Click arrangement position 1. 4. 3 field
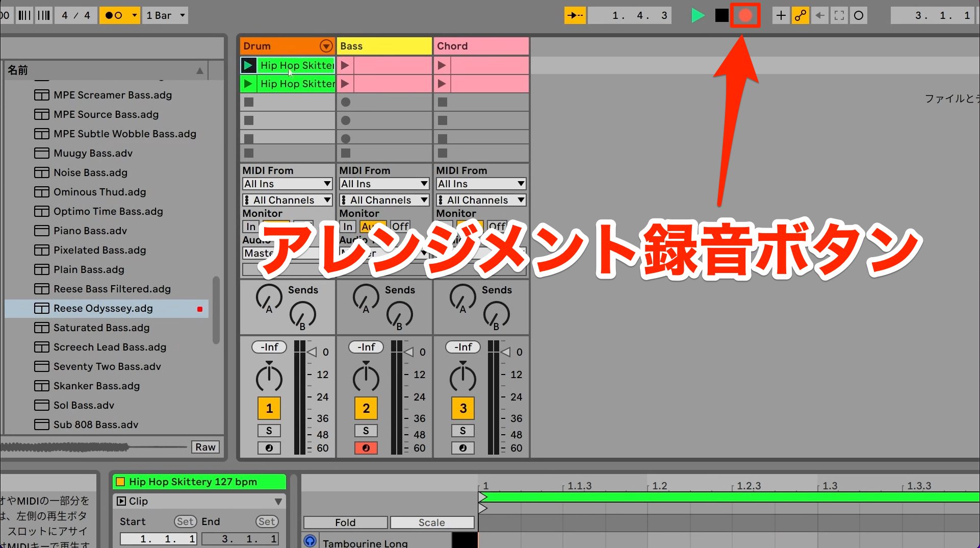Image resolution: width=980 pixels, height=548 pixels. [x=630, y=15]
